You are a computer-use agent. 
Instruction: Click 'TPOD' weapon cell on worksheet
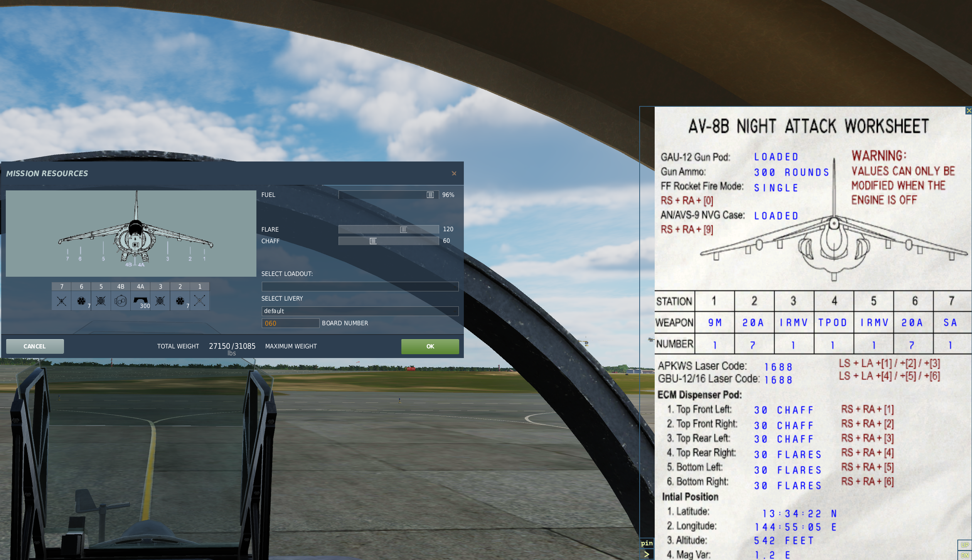833,323
